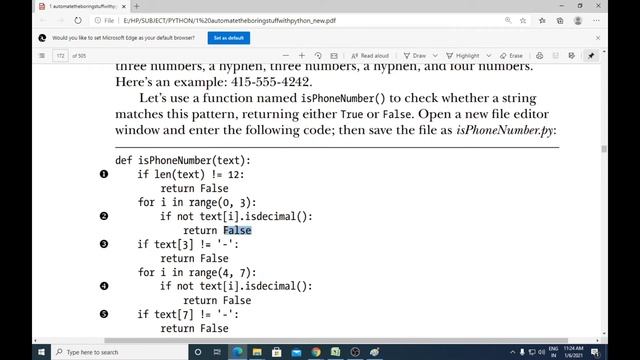Rotate the PDF page
The width and height of the screenshot is (640, 360).
pyautogui.click(x=318, y=56)
